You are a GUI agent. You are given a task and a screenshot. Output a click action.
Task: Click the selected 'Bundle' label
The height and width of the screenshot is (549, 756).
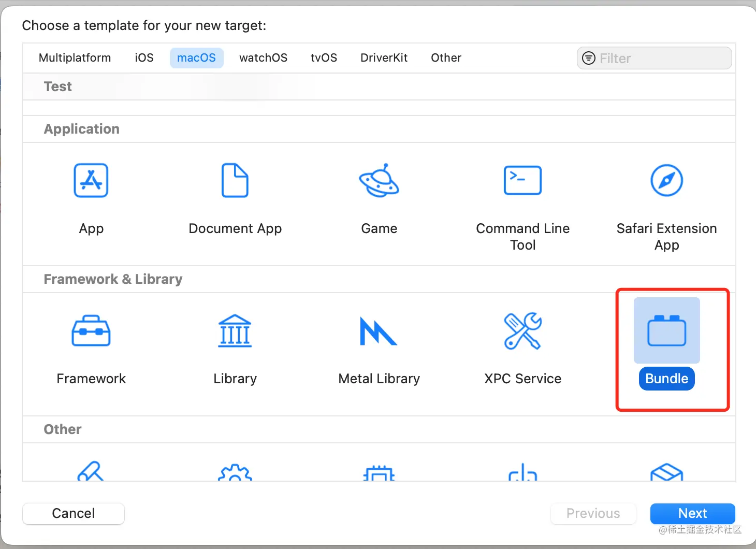[667, 379]
